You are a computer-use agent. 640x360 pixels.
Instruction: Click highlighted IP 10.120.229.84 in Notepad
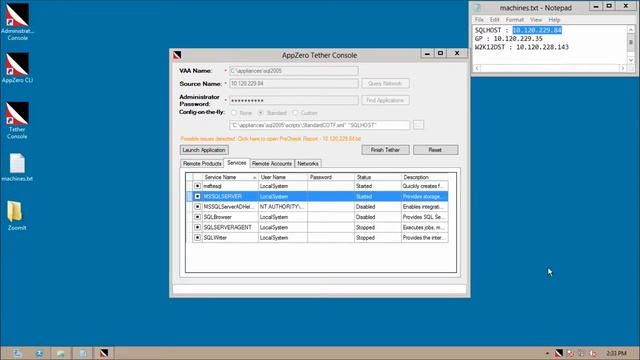[537, 30]
